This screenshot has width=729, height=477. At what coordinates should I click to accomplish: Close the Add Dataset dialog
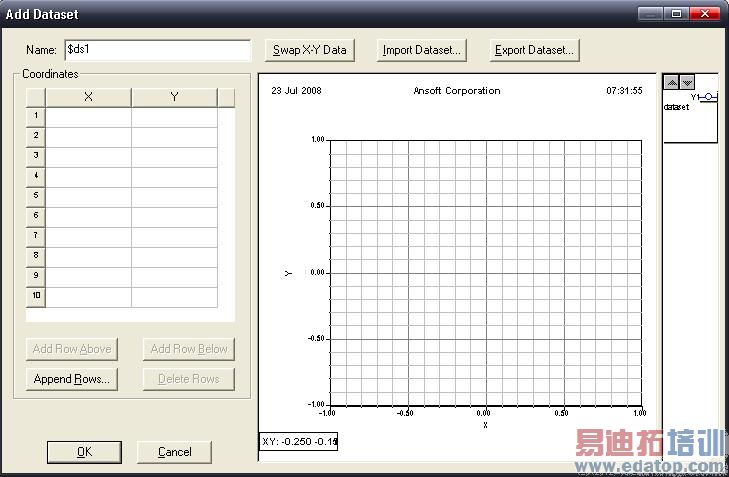point(705,13)
